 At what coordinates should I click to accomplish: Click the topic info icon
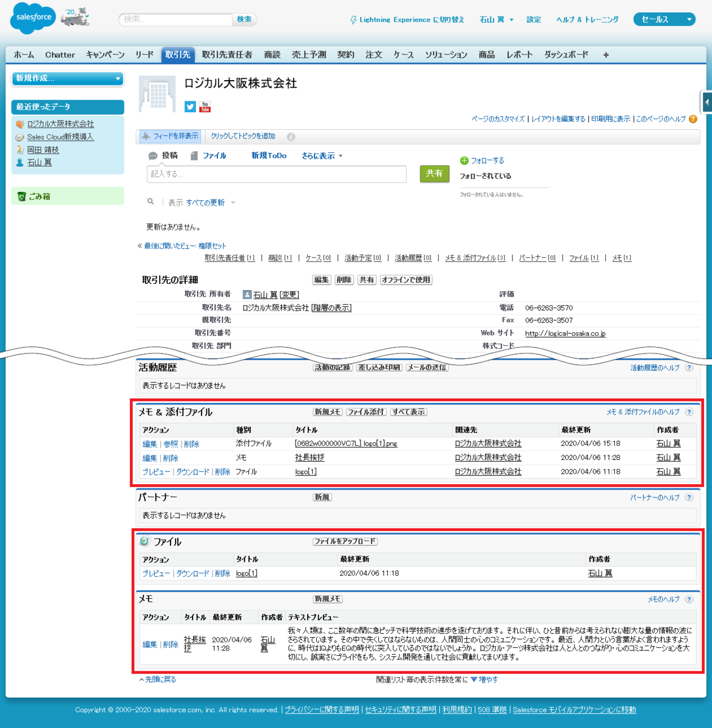[x=291, y=136]
